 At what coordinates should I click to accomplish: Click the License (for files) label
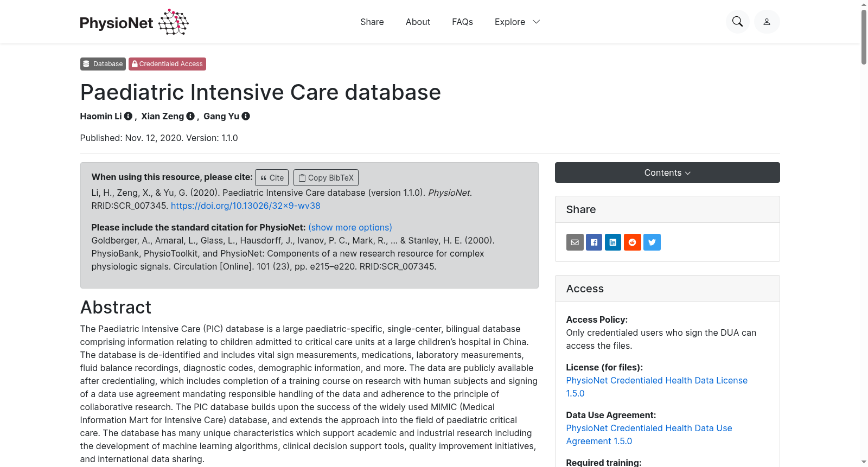click(604, 367)
